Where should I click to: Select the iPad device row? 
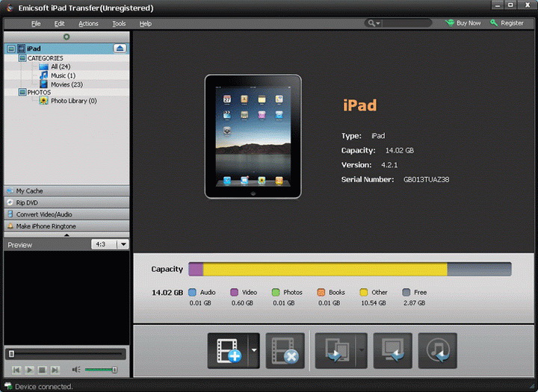(67, 49)
